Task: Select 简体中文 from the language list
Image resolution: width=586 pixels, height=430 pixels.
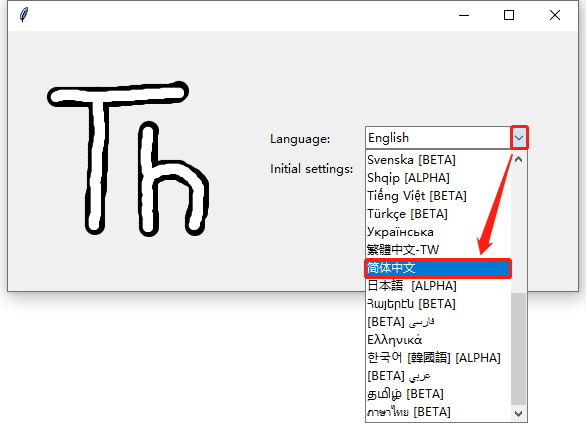Action: (438, 268)
